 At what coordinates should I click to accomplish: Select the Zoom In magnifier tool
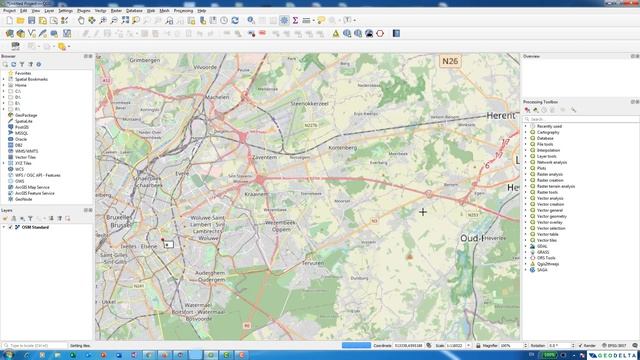click(103, 20)
